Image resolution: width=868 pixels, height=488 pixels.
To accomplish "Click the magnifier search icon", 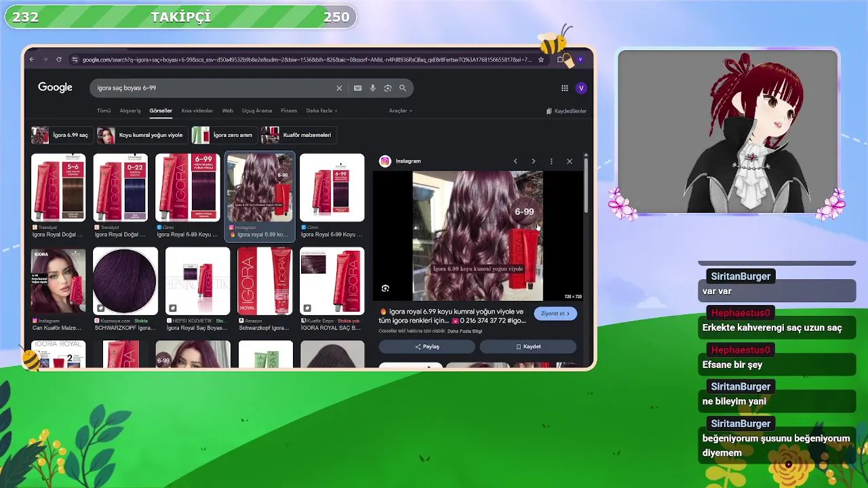I will pos(403,88).
